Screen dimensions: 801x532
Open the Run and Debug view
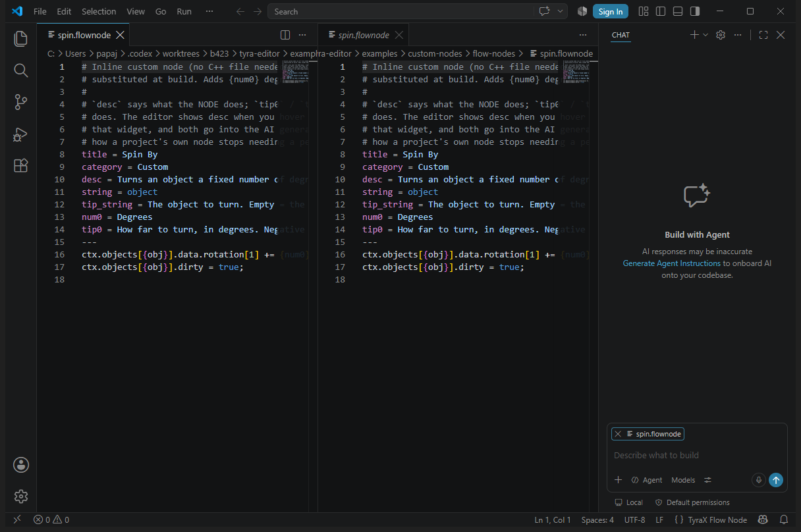tap(20, 134)
